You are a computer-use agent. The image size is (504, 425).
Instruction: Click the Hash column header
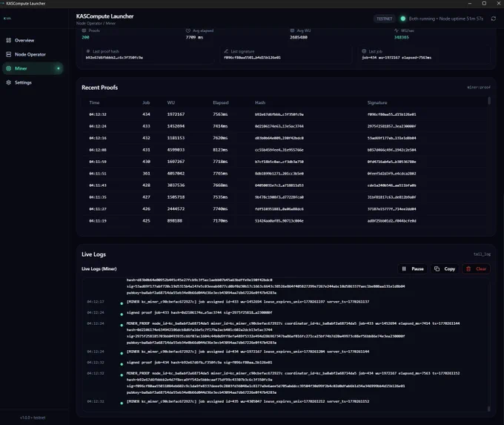pos(260,102)
